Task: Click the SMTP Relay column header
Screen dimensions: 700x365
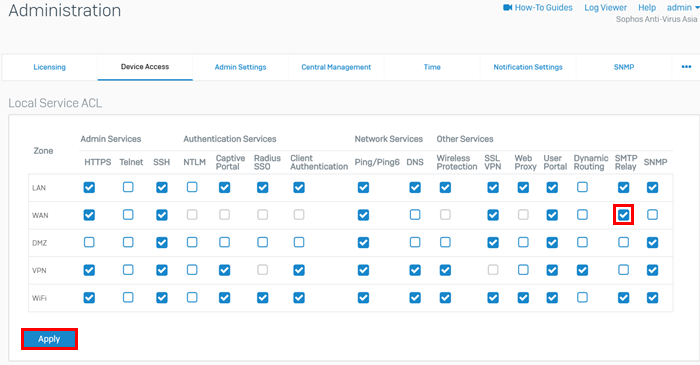Action: [x=626, y=162]
